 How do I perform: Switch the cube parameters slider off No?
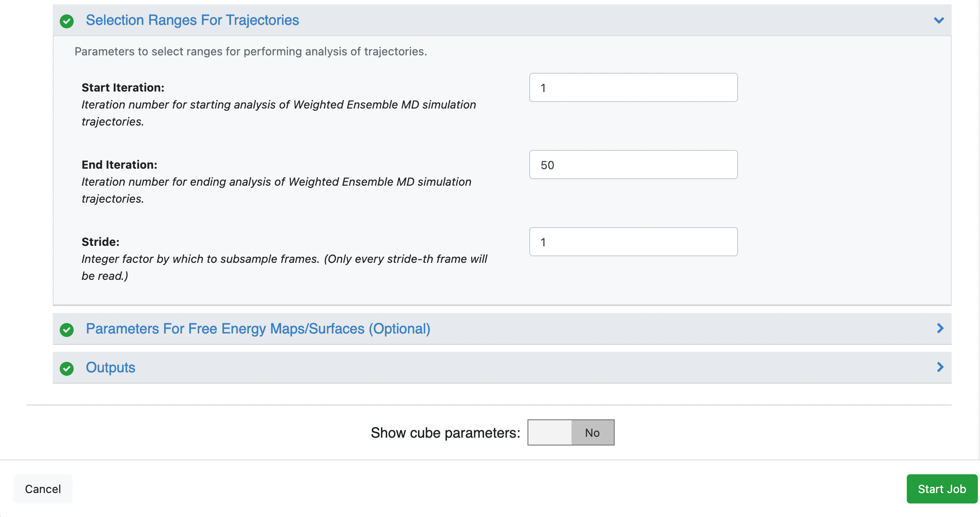click(x=549, y=432)
